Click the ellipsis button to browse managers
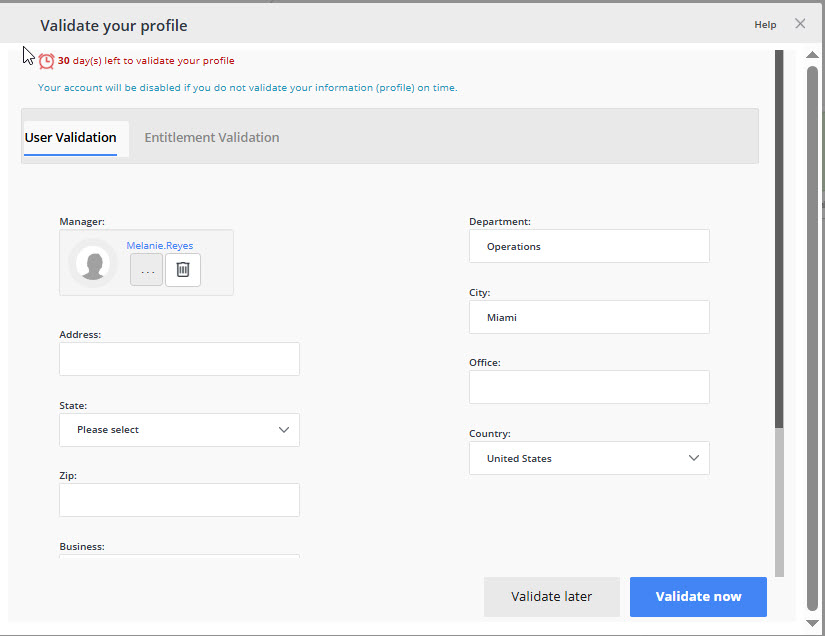The width and height of the screenshot is (825, 636). pyautogui.click(x=146, y=269)
